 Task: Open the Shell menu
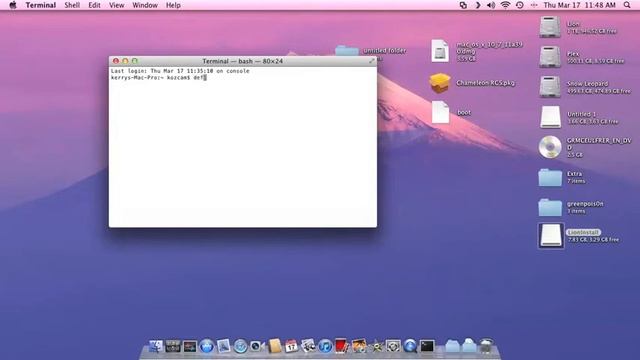72,5
